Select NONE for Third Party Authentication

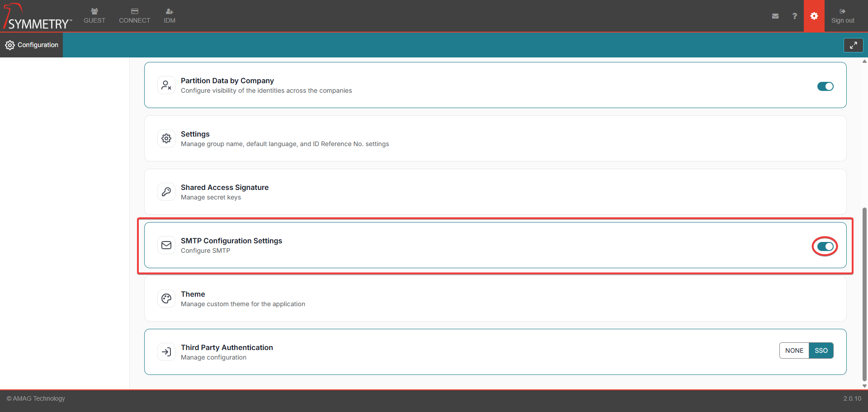[x=794, y=350]
